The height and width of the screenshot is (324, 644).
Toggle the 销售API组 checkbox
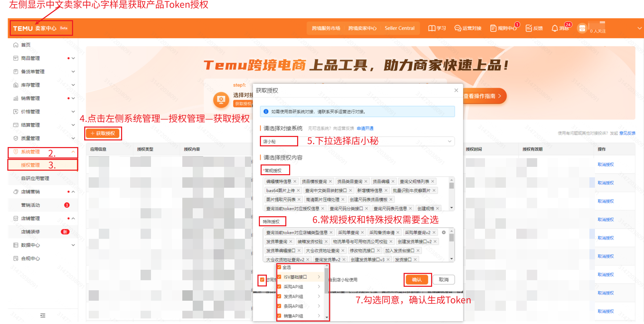(x=279, y=316)
